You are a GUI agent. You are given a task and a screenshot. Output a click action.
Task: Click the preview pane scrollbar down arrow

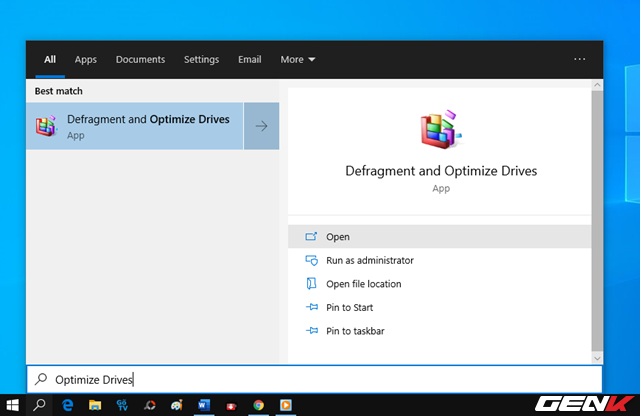coord(597,358)
